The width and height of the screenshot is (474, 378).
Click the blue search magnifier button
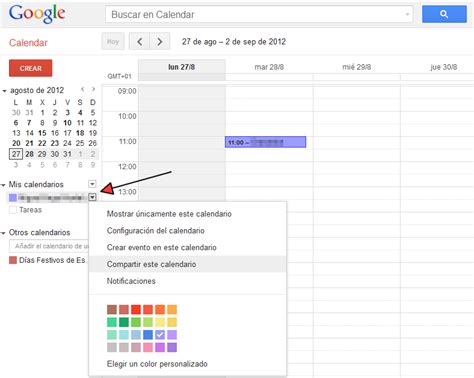point(444,14)
